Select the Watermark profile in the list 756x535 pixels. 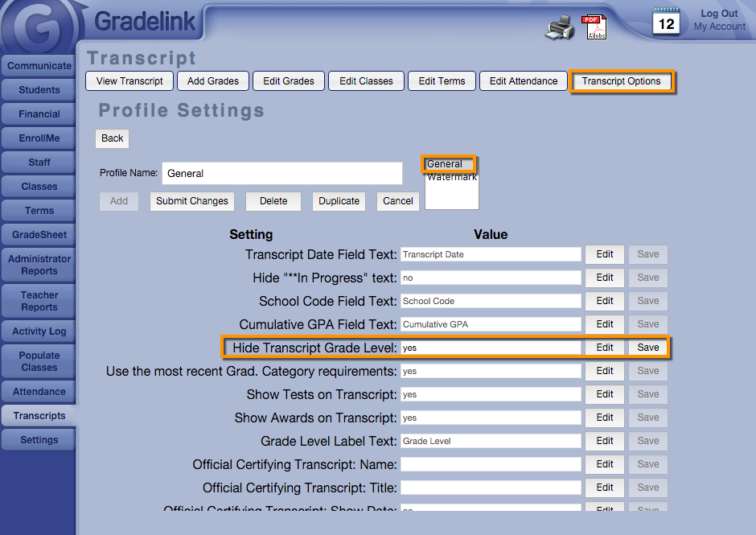click(x=451, y=177)
